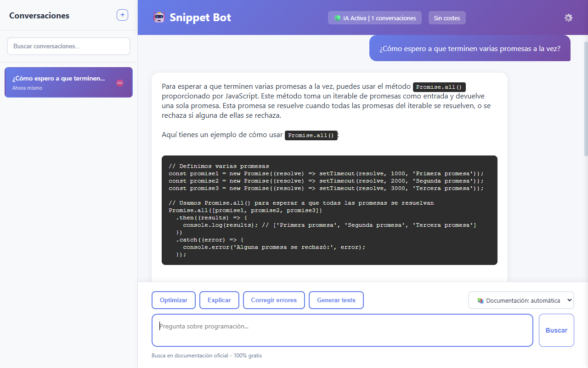Click Generar tests button
This screenshot has width=588, height=368.
point(336,300)
